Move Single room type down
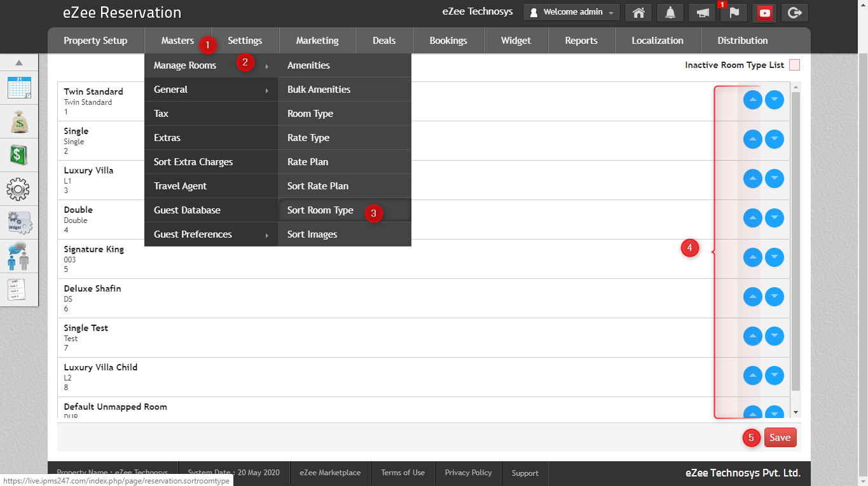Image resolution: width=868 pixels, height=486 pixels. (775, 139)
